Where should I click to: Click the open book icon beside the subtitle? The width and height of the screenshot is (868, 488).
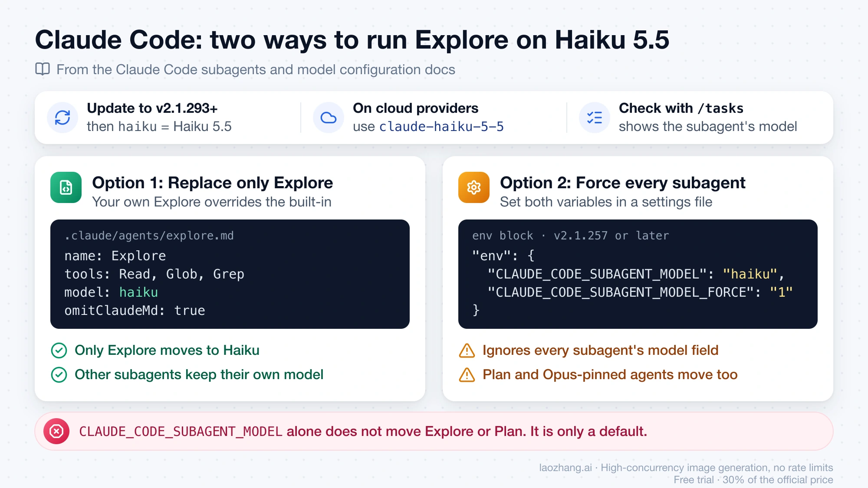coord(43,69)
